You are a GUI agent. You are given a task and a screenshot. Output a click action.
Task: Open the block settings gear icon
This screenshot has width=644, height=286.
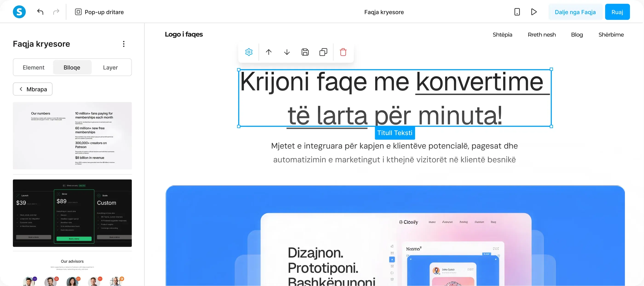[x=249, y=52]
